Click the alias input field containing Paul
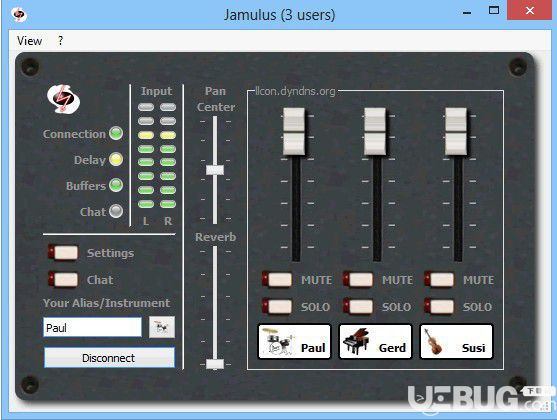This screenshot has height=420, width=557. click(x=92, y=327)
